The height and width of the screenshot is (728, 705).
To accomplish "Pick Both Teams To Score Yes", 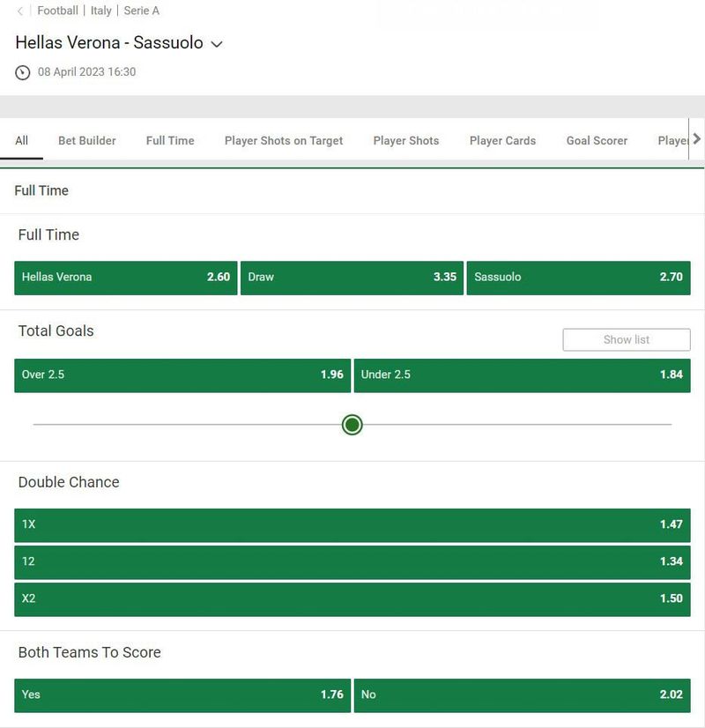I will (x=182, y=695).
